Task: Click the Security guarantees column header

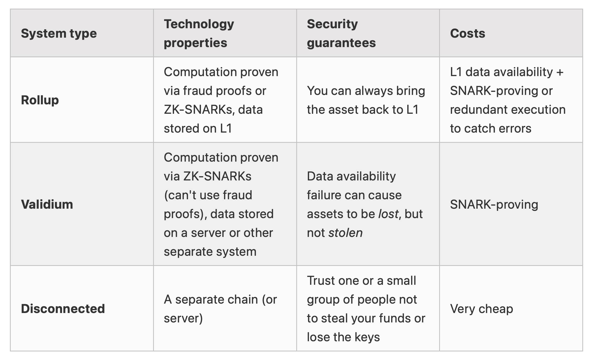Action: click(x=368, y=33)
